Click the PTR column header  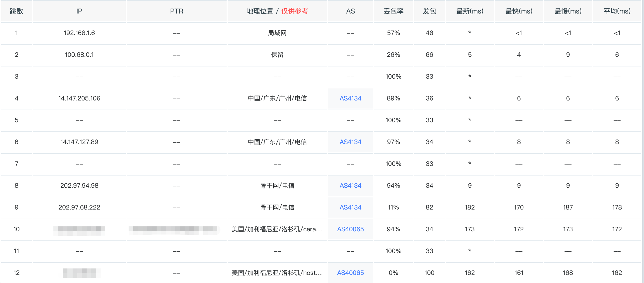[177, 11]
